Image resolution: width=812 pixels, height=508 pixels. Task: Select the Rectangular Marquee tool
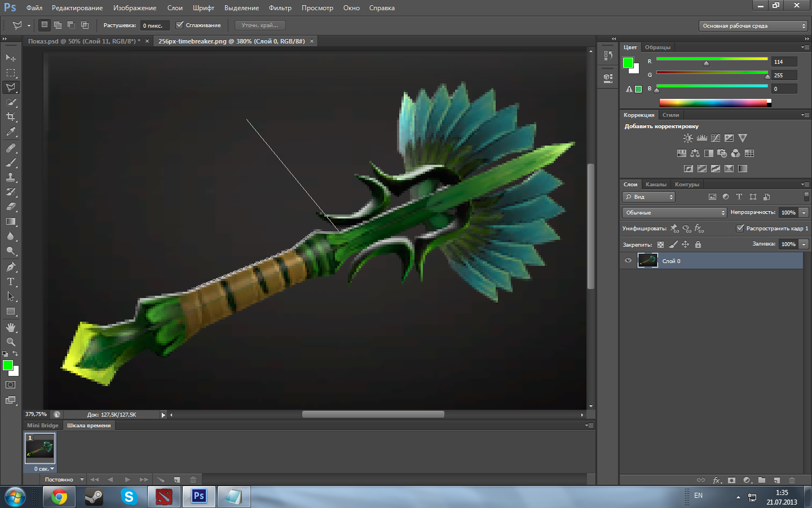click(x=10, y=72)
